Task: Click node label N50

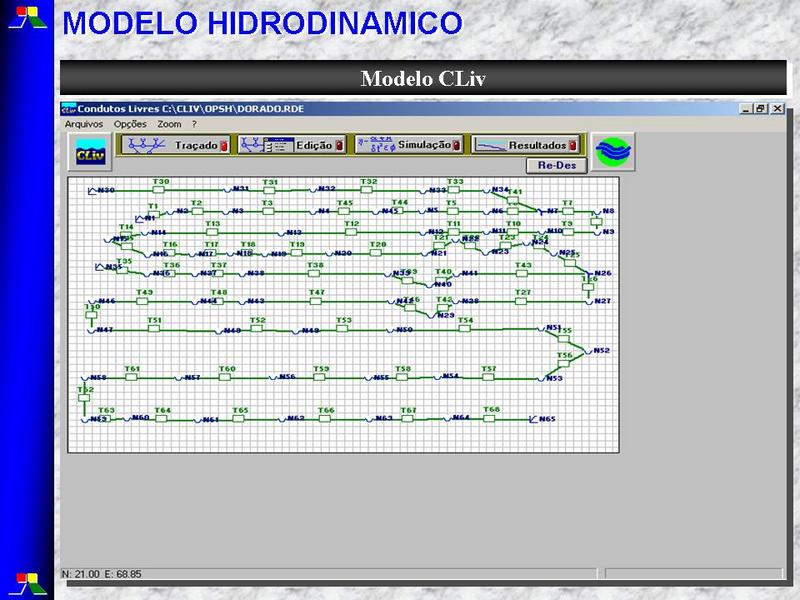Action: pos(405,330)
